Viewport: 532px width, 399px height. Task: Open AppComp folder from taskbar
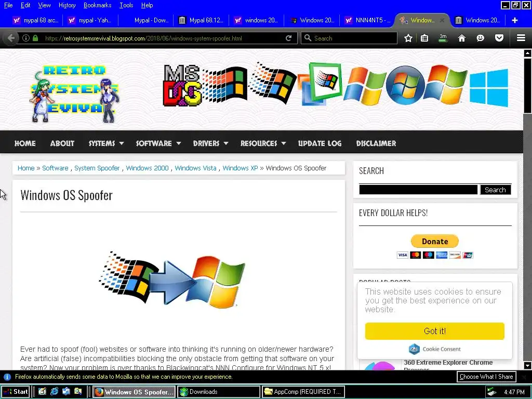click(x=303, y=392)
